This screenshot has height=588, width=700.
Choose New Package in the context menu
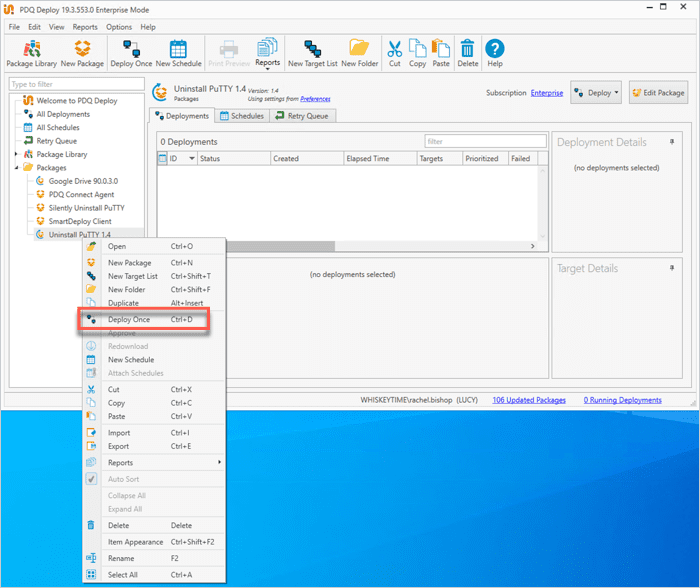pyautogui.click(x=154, y=263)
